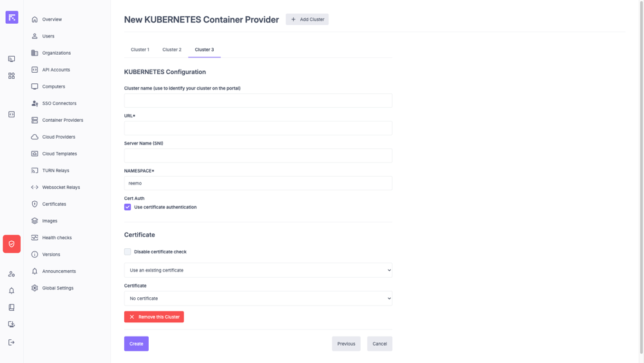Go to TURN Relays page
Viewport: 644px width, 363px height.
tap(55, 170)
